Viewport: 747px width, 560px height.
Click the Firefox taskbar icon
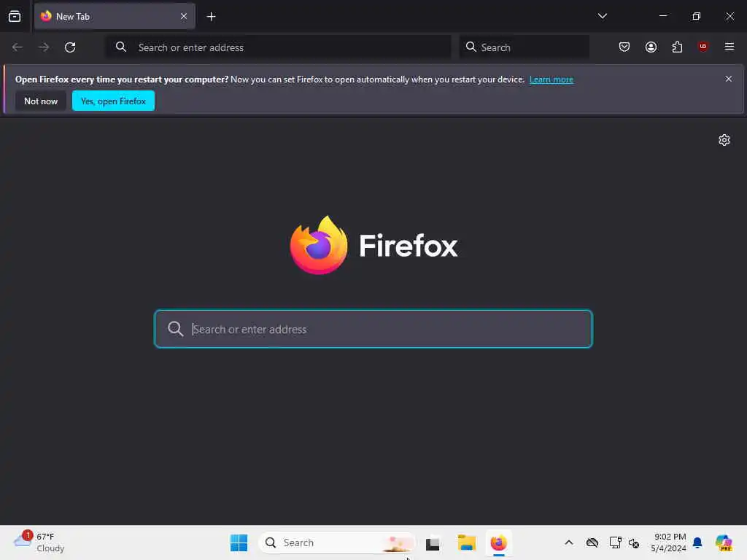point(499,542)
